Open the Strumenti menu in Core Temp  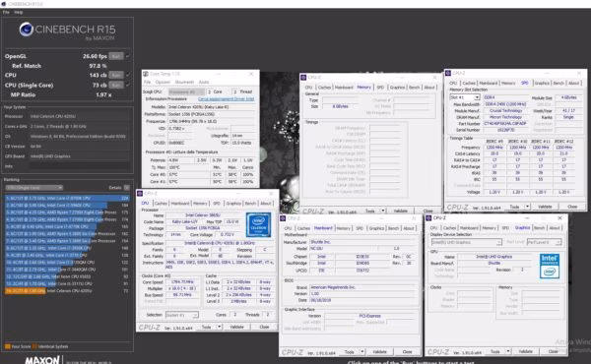tap(184, 82)
